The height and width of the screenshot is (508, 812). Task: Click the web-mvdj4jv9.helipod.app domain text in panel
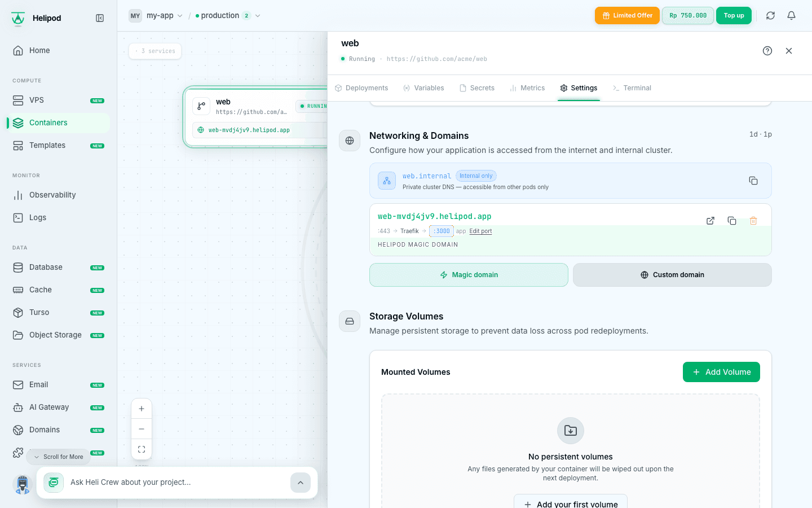(x=434, y=216)
